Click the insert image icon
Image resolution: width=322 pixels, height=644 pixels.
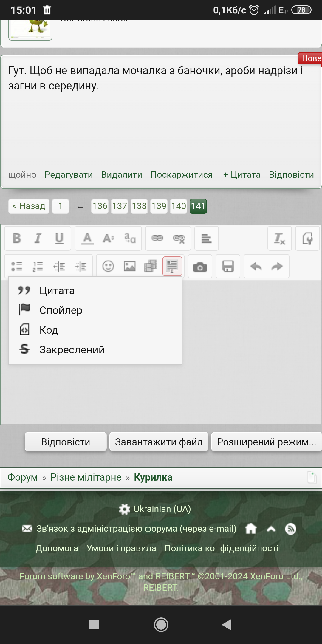point(130,266)
